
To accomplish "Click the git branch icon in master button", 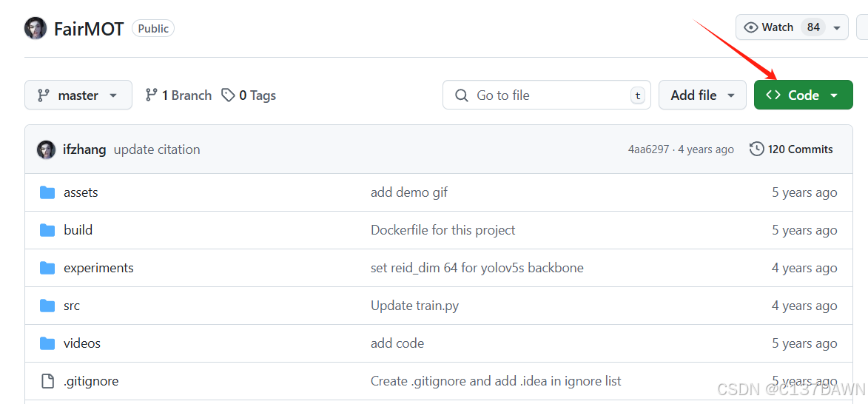I will pyautogui.click(x=43, y=95).
